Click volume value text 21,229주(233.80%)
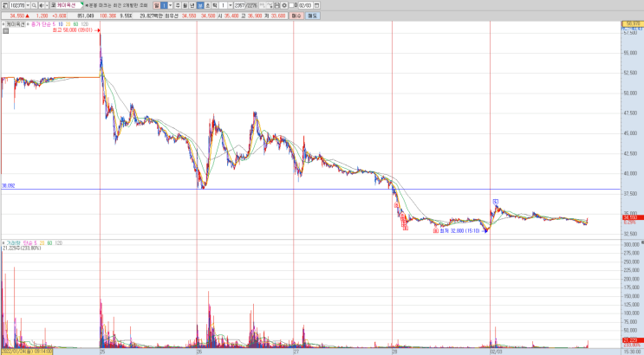 (x=22, y=248)
